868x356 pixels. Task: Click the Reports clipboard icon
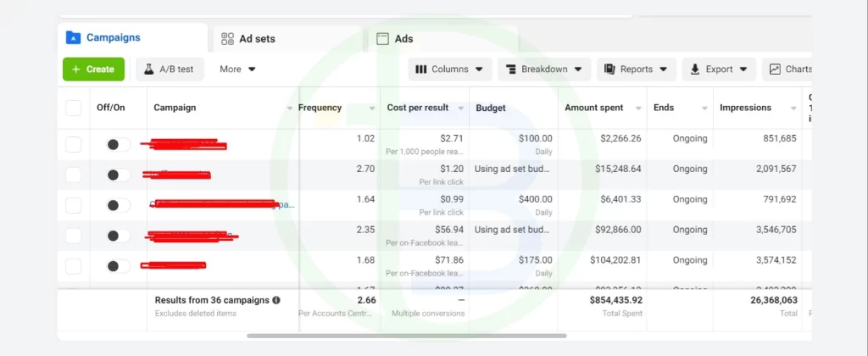point(609,70)
